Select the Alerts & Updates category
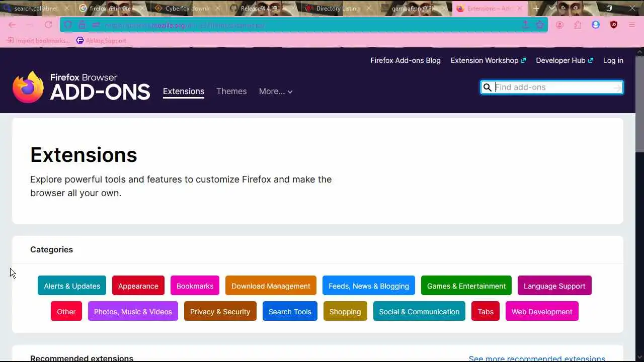 click(72, 286)
